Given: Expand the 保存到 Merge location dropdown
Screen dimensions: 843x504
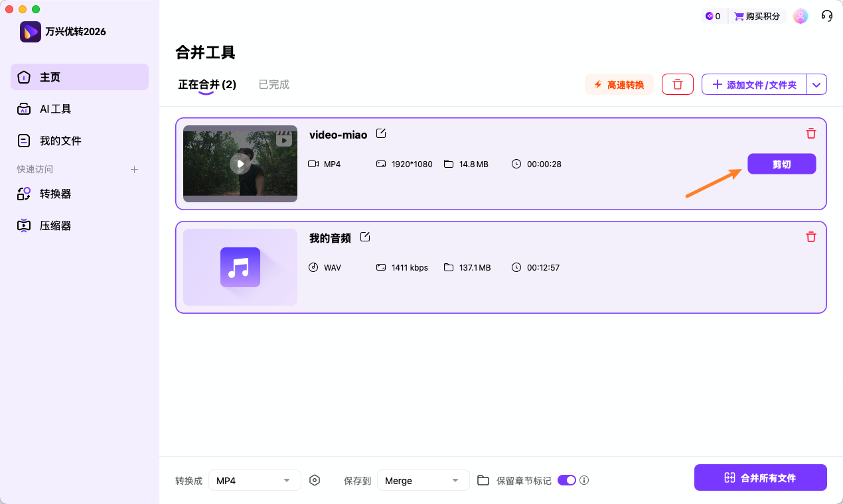Looking at the screenshot, I should tap(423, 479).
